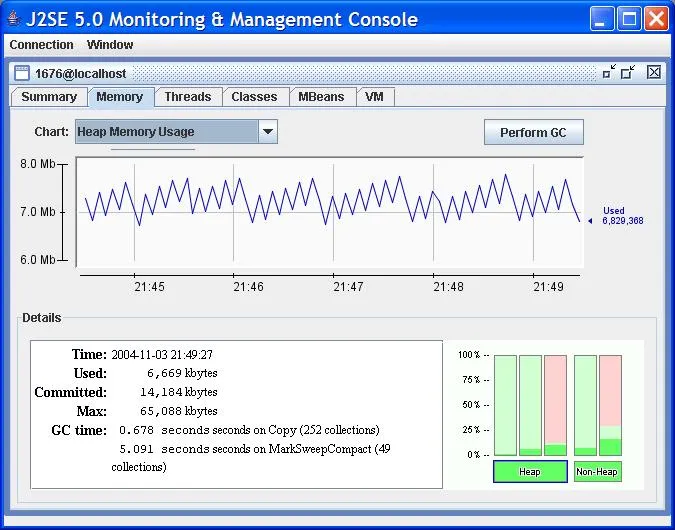Screen dimensions: 675x530
Task: Iconify the 1676@localhost internal frame
Action: click(609, 72)
